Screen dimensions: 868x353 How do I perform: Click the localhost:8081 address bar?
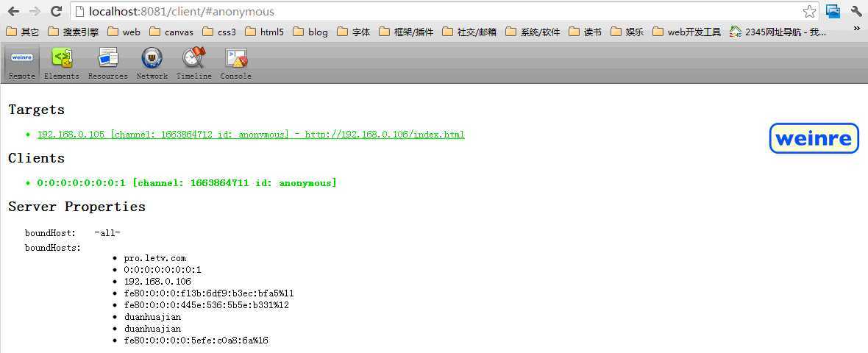pyautogui.click(x=441, y=11)
